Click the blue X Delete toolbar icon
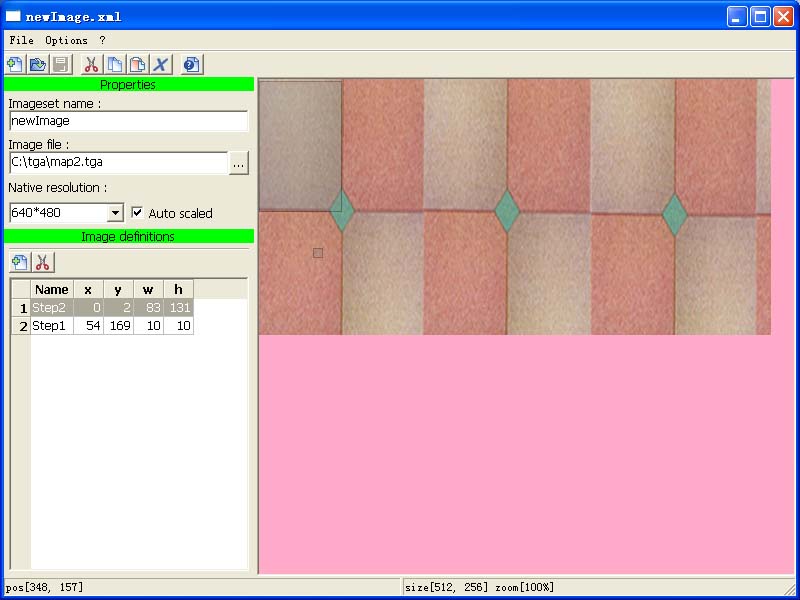 pyautogui.click(x=161, y=65)
